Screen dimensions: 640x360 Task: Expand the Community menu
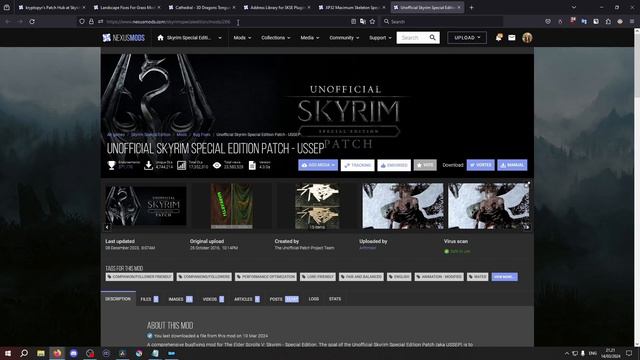(x=344, y=38)
